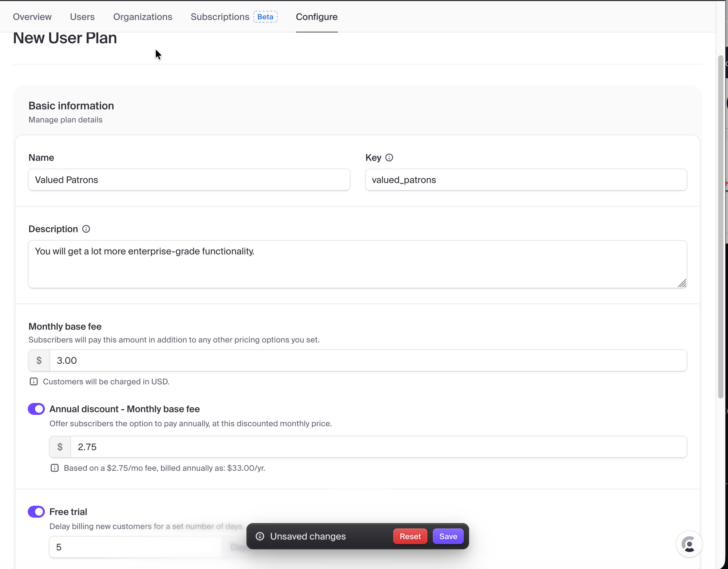The image size is (728, 569).
Task: Click the Name field with Valued Patrons
Action: 189,180
